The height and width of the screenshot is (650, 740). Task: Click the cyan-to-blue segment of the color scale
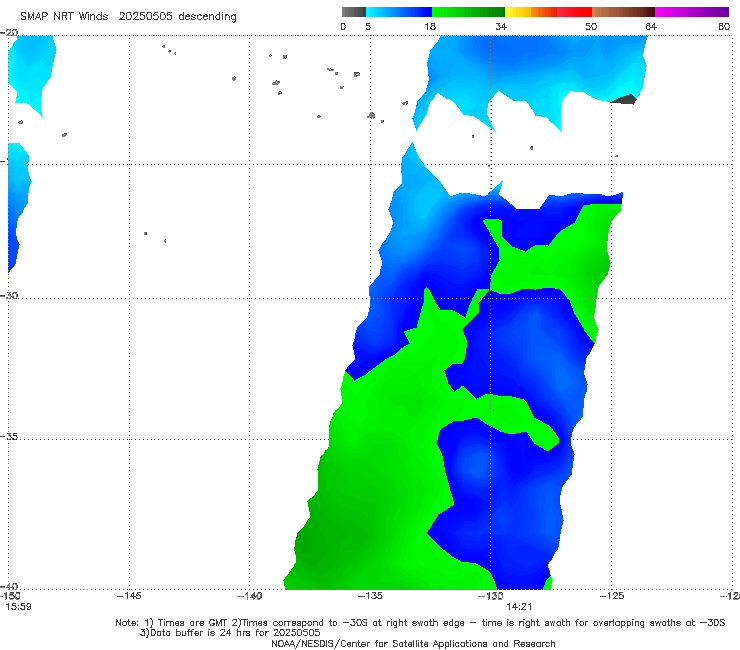coord(399,12)
